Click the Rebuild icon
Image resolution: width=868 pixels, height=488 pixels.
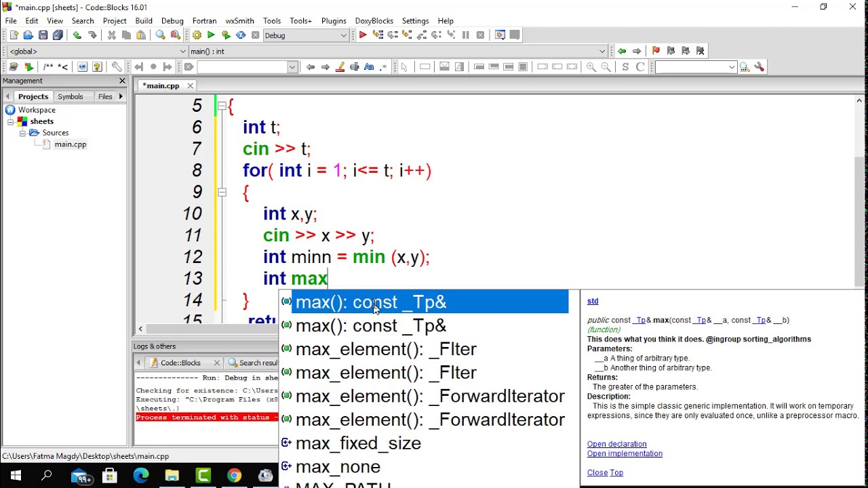pyautogui.click(x=241, y=35)
